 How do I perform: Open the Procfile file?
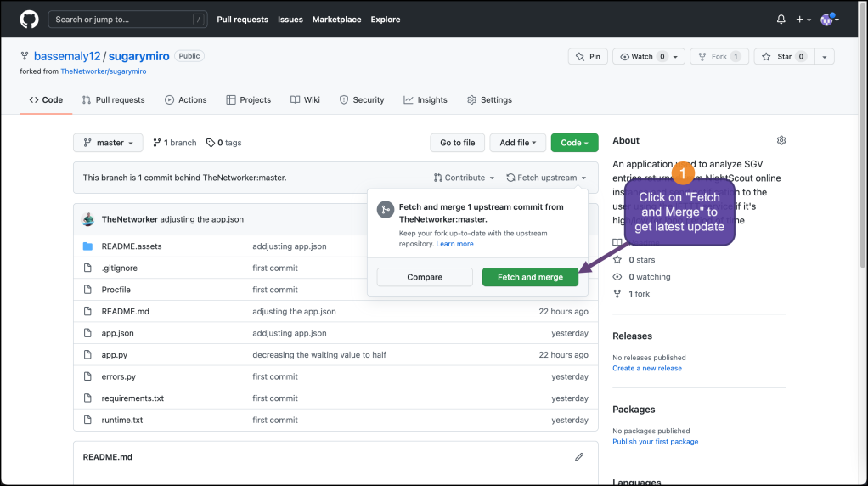pos(116,290)
